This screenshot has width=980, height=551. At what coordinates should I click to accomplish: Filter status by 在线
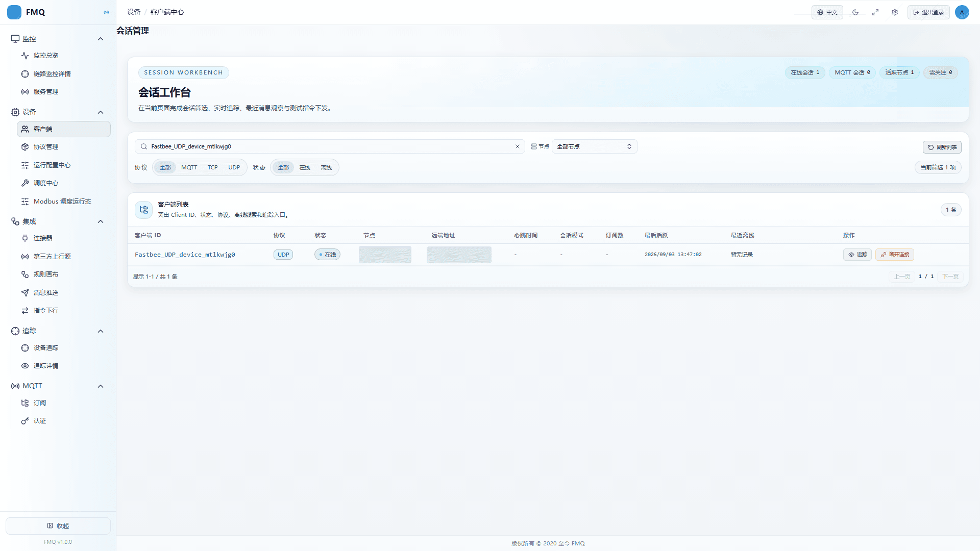[305, 167]
